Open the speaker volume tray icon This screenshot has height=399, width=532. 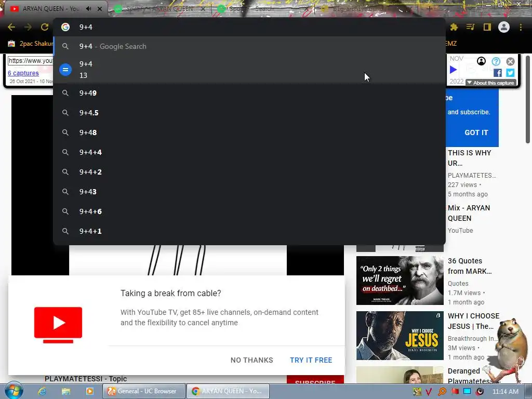pyautogui.click(x=480, y=392)
